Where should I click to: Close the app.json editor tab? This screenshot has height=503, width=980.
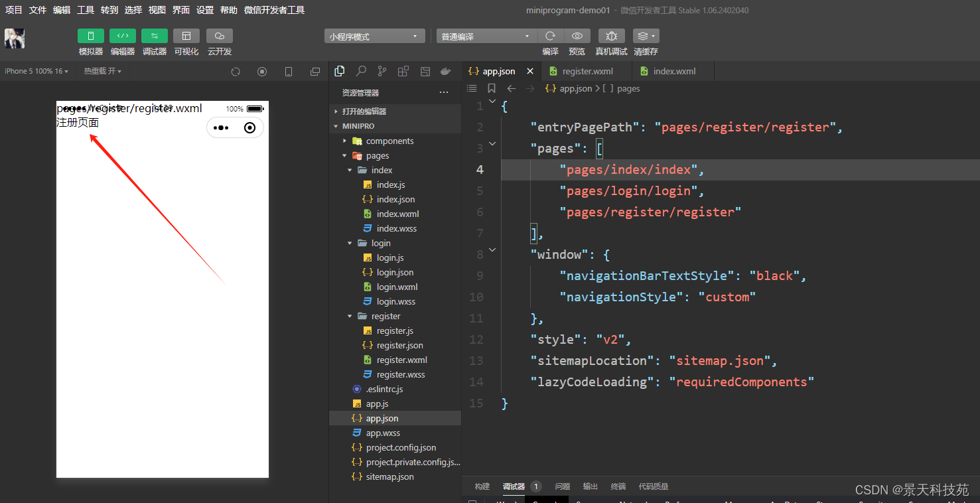[529, 71]
